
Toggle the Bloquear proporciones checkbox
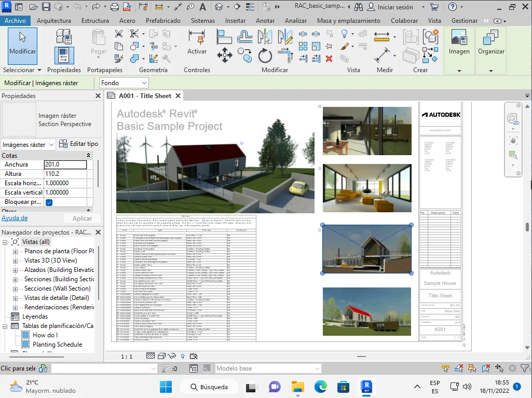pos(49,202)
